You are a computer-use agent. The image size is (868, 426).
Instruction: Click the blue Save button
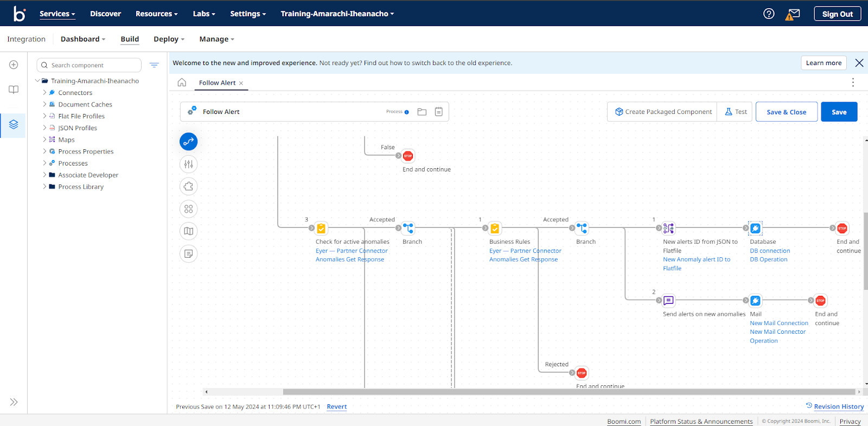[839, 112]
